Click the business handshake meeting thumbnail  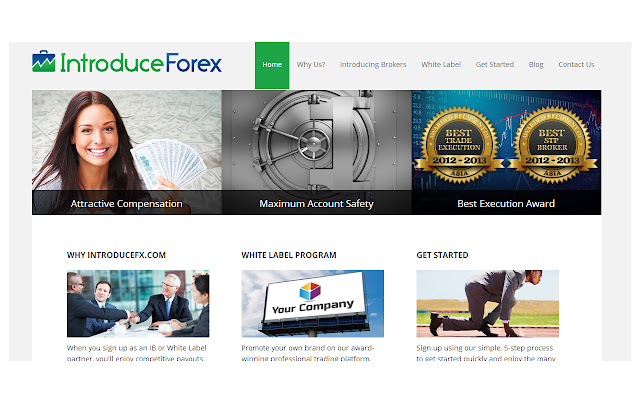138,303
